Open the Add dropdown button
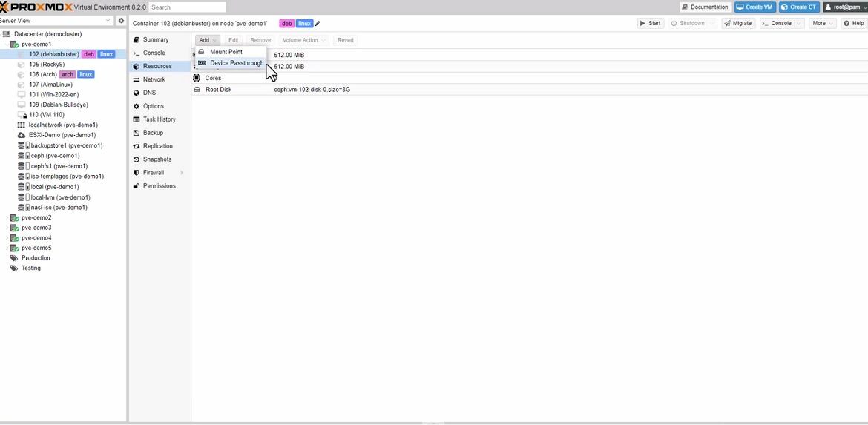The width and height of the screenshot is (868, 425). 208,40
